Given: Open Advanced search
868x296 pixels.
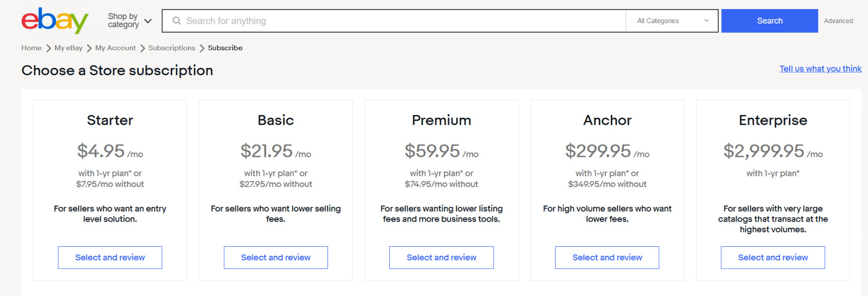Looking at the screenshot, I should click(838, 21).
